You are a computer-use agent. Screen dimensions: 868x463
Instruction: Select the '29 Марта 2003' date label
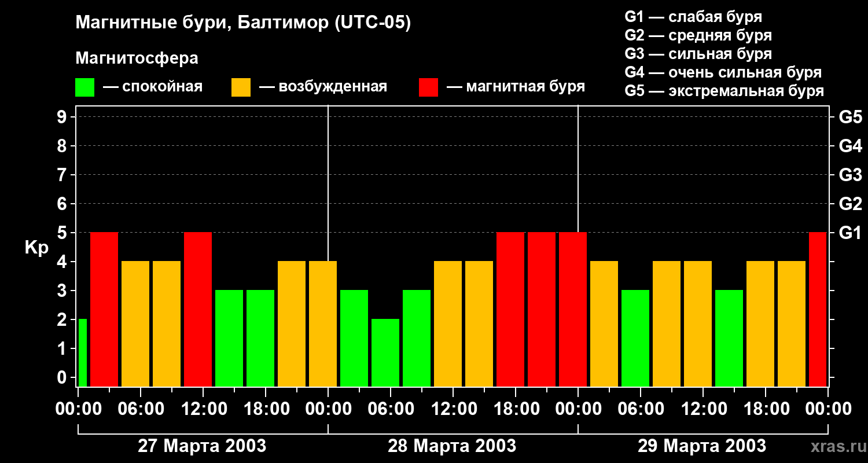click(701, 446)
